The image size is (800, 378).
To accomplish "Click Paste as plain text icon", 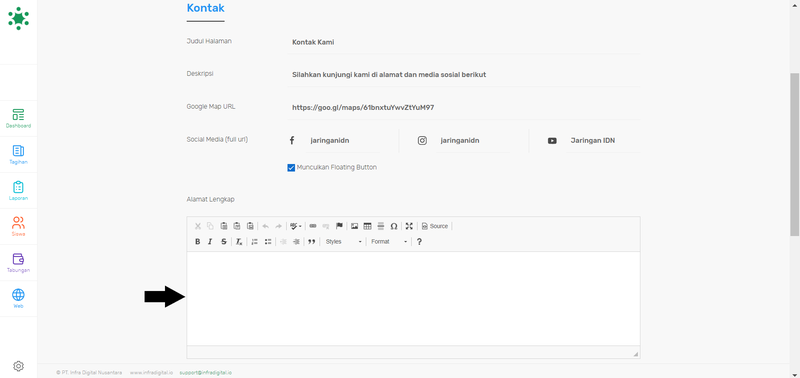I will pyautogui.click(x=237, y=226).
